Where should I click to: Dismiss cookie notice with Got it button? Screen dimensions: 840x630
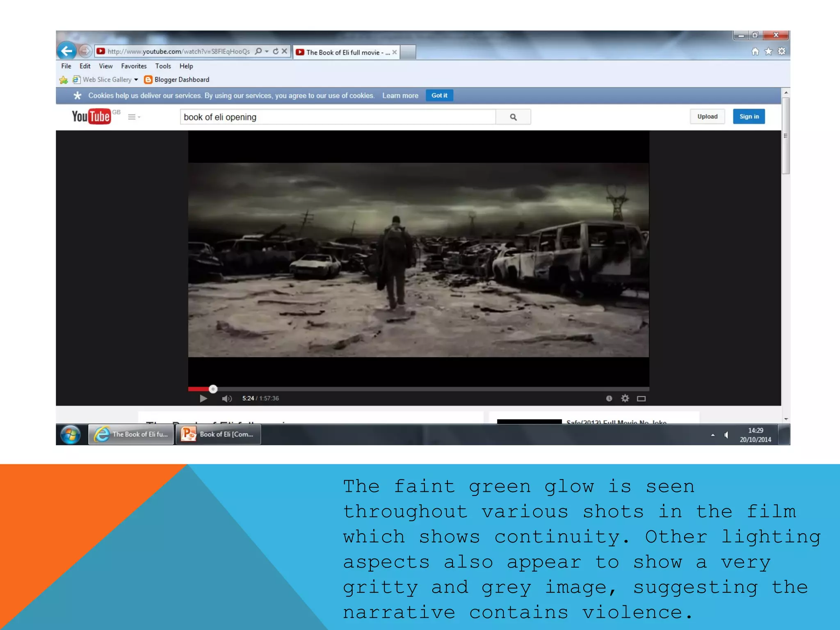[x=439, y=96]
